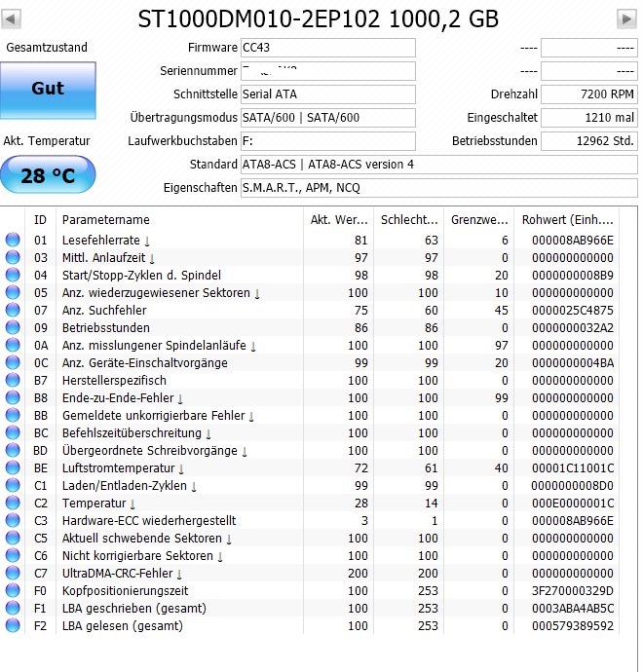Viewport: 643px width, 672px height.
Task: Sort by the ID column header
Action: click(40, 220)
